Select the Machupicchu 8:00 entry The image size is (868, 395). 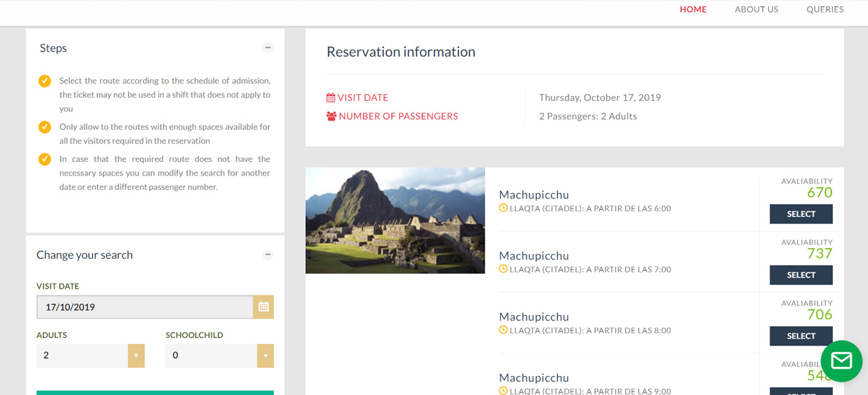click(x=801, y=336)
